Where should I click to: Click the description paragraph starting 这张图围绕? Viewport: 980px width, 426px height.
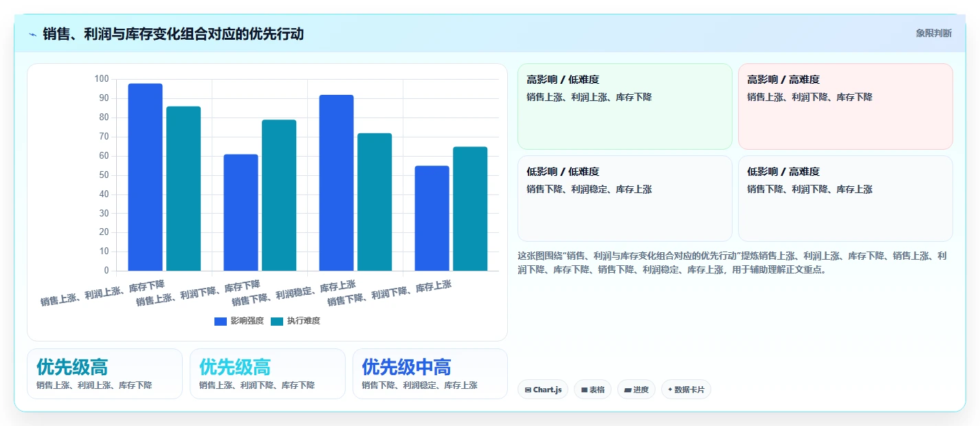(x=733, y=262)
